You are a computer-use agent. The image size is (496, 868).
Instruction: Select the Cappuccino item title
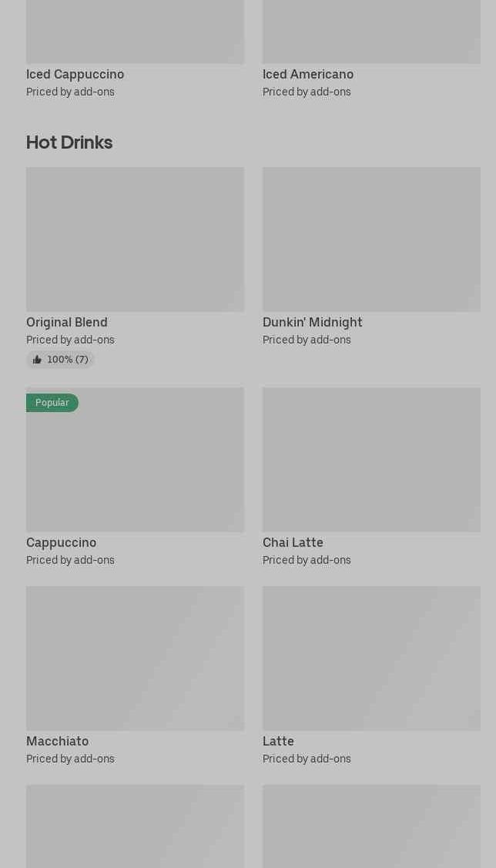tap(62, 542)
